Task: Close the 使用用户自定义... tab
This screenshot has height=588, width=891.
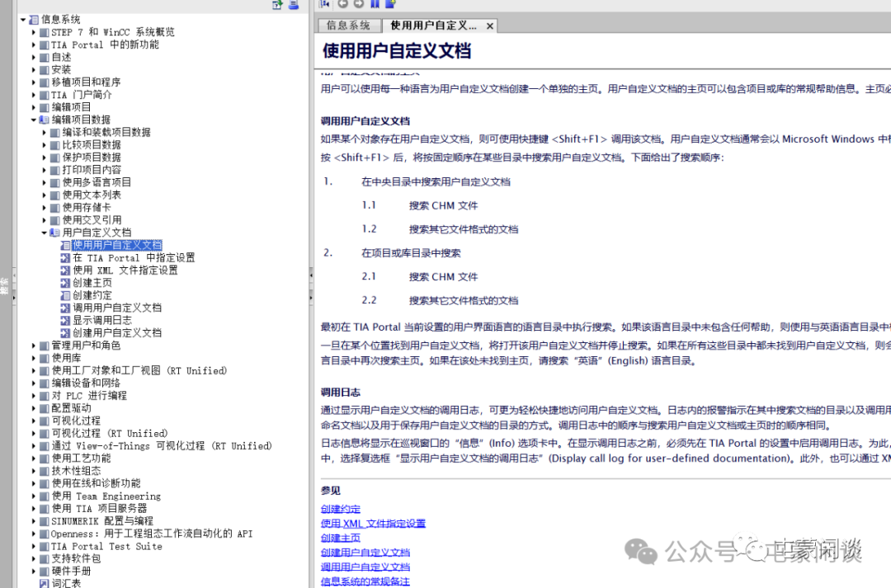Action: click(x=490, y=26)
